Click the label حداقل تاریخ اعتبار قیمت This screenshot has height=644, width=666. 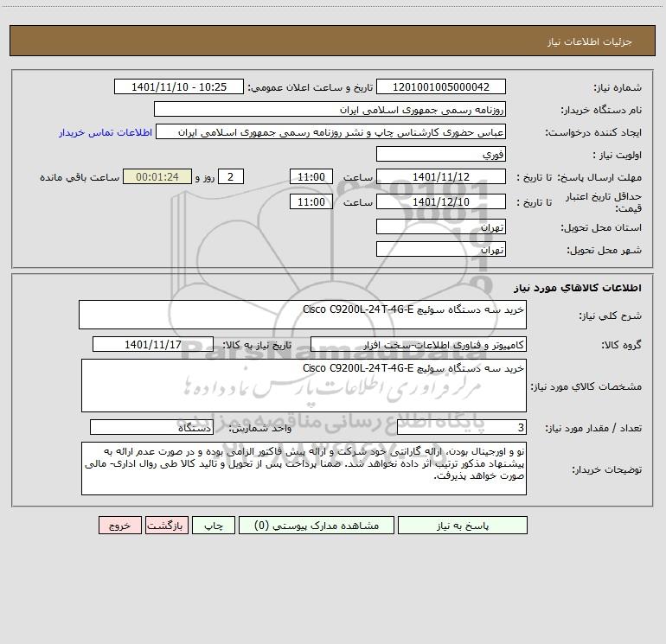[604, 202]
